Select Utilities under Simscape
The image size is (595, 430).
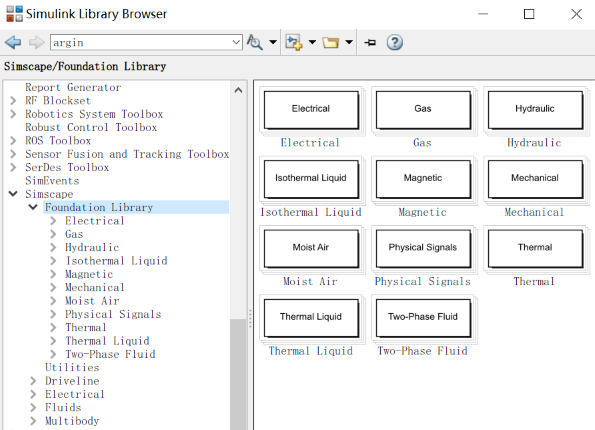(x=72, y=367)
